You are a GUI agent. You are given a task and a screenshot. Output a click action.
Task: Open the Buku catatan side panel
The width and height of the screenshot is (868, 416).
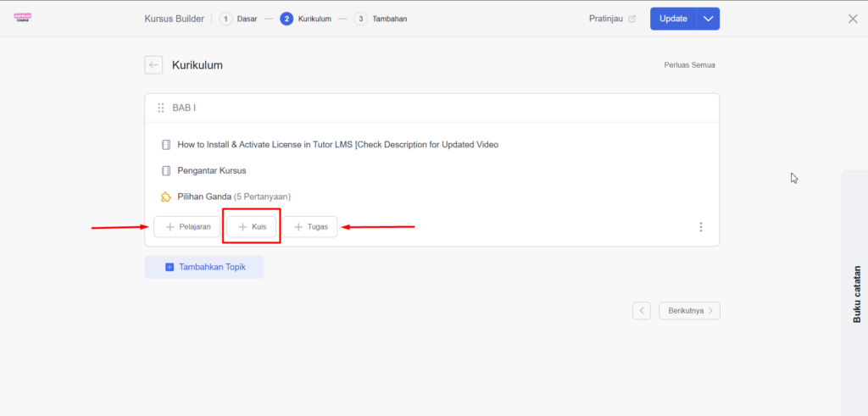click(856, 294)
